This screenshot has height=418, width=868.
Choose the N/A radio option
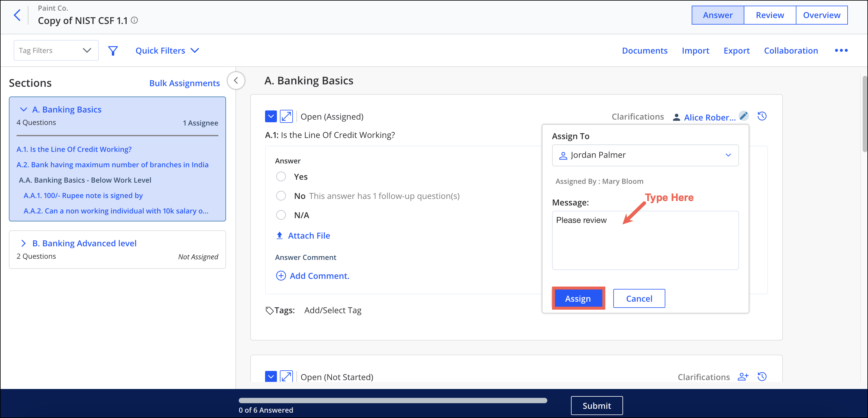tap(281, 215)
